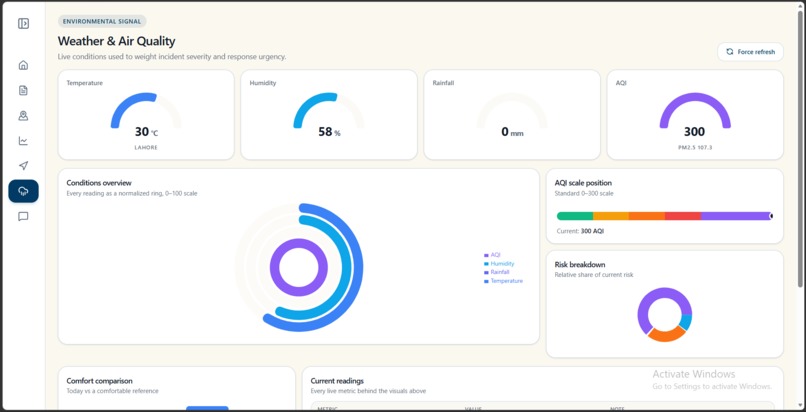The width and height of the screenshot is (806, 412).
Task: Toggle the Rainfall legend entry in Conditions overview
Action: tap(497, 272)
